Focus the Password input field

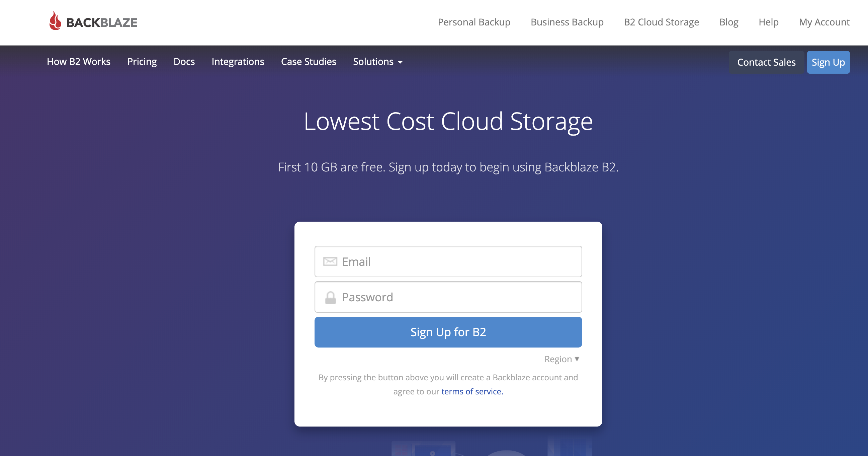pyautogui.click(x=448, y=297)
